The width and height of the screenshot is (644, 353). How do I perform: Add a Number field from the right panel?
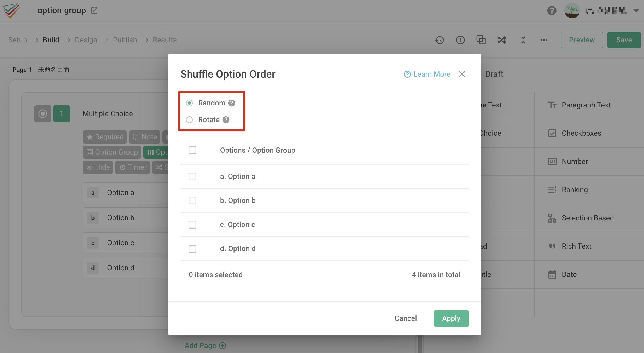[574, 161]
